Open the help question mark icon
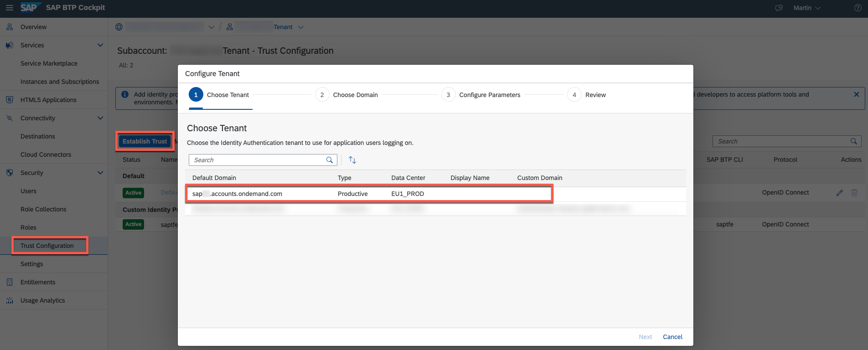This screenshot has width=868, height=350. [858, 8]
